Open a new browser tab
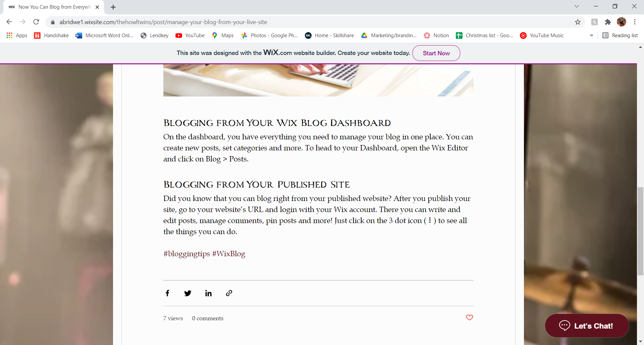The height and width of the screenshot is (345, 644). (113, 7)
